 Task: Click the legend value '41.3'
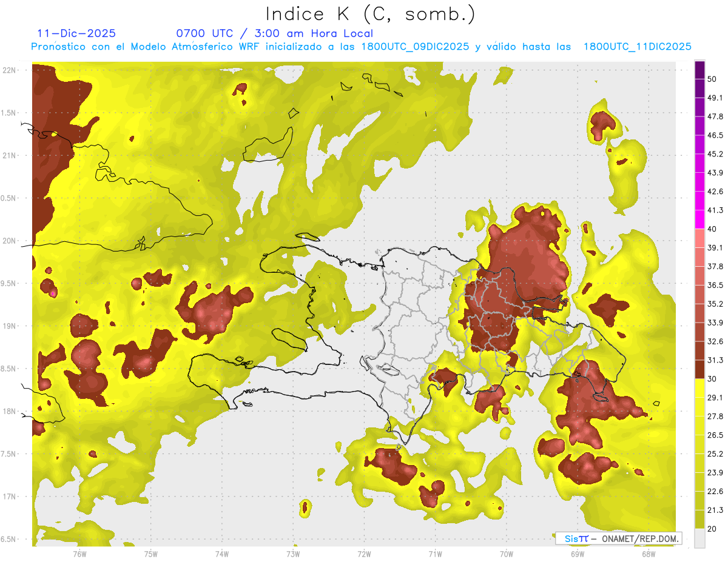(x=715, y=210)
